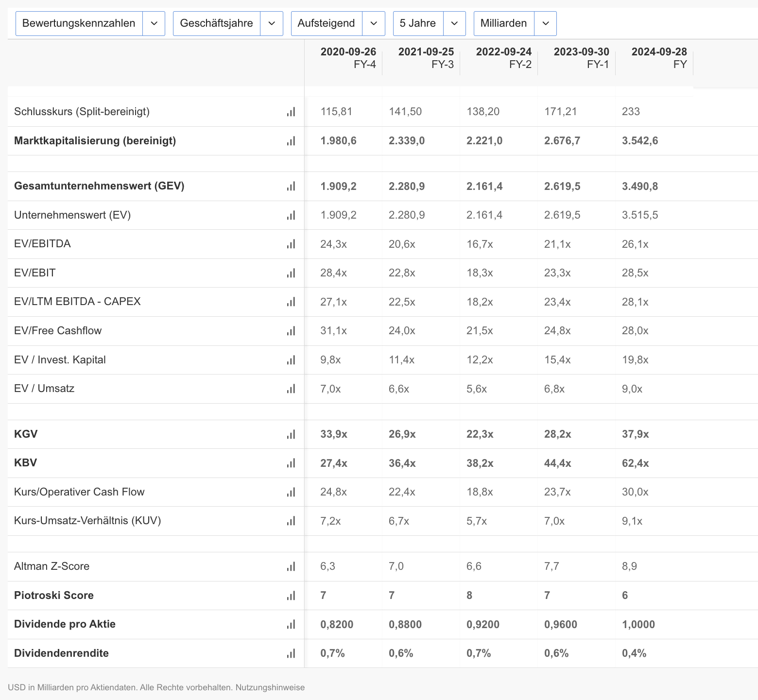Open chart for Schlusskurs (Split-bereinigt) row
This screenshot has width=758, height=700.
tap(291, 112)
